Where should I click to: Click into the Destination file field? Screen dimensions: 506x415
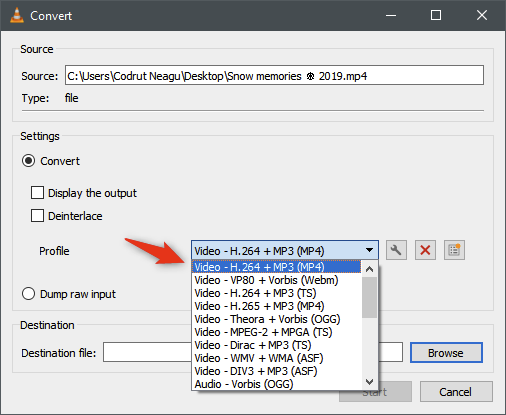click(253, 352)
